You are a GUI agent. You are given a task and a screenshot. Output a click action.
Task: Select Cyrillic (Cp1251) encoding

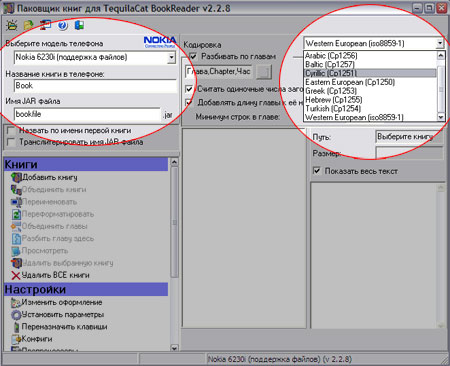(370, 73)
